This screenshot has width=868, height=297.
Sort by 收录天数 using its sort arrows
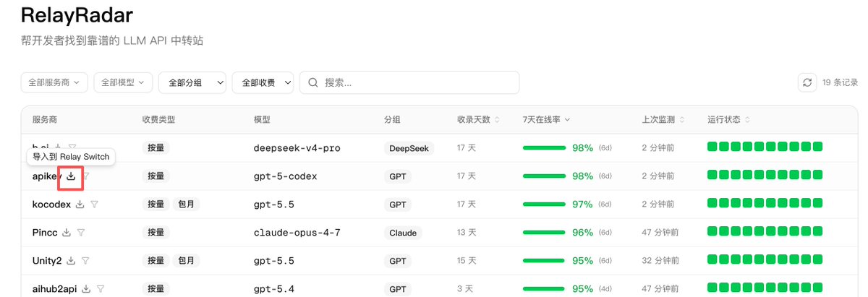[x=496, y=119]
